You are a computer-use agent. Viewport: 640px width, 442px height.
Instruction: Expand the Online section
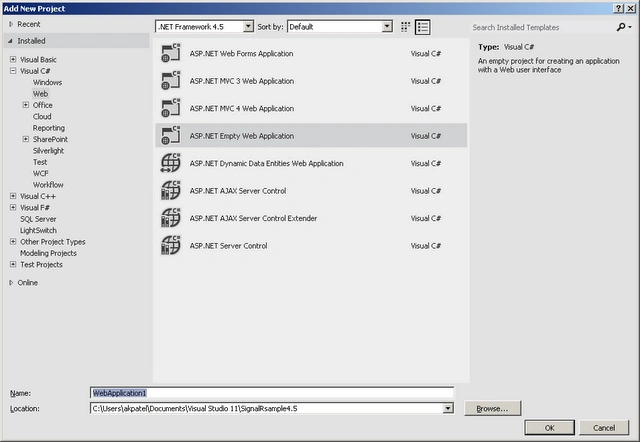11,282
